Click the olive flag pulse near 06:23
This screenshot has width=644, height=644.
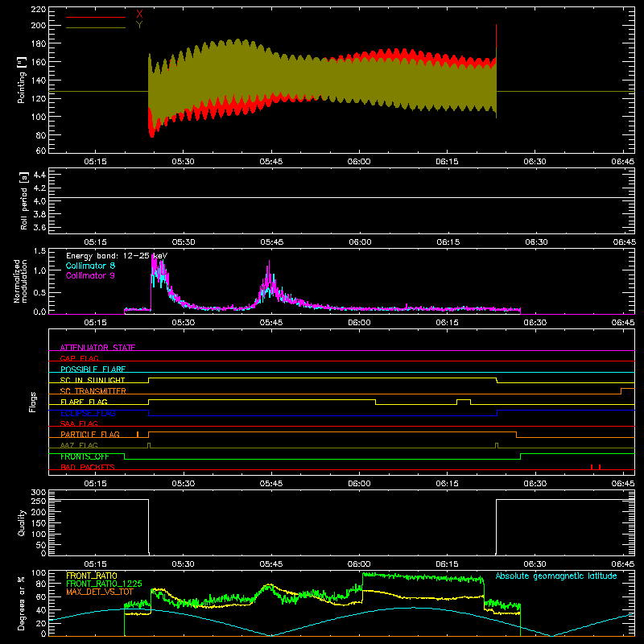point(497,445)
